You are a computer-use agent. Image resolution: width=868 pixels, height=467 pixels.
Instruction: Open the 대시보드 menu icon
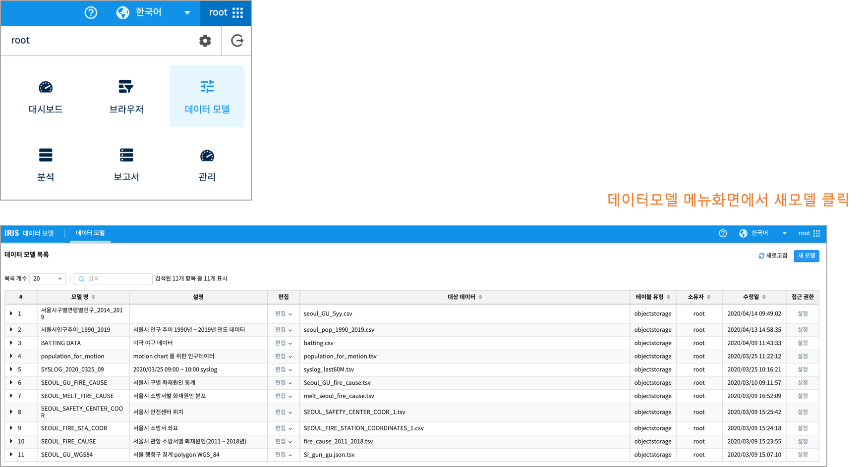click(46, 87)
